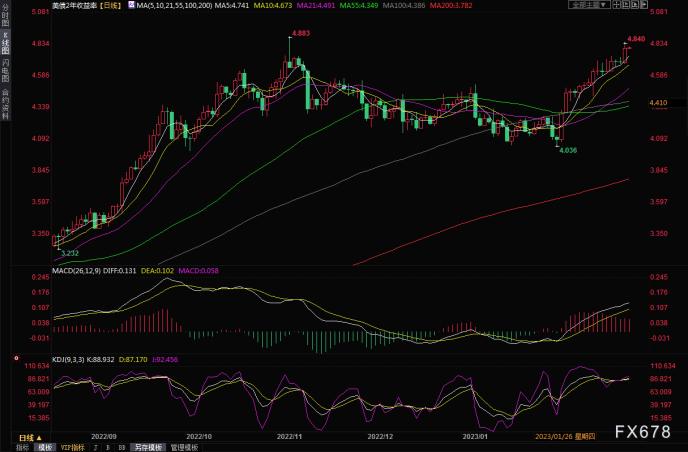The width and height of the screenshot is (688, 452).
Task: Switch to the K线图 sidebar tab
Action: [x=5, y=43]
